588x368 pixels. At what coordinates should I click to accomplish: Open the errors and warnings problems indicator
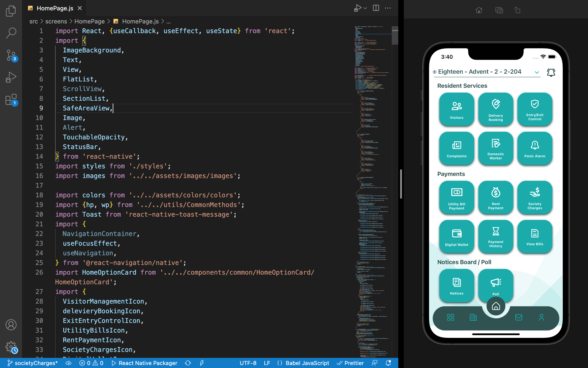click(91, 363)
